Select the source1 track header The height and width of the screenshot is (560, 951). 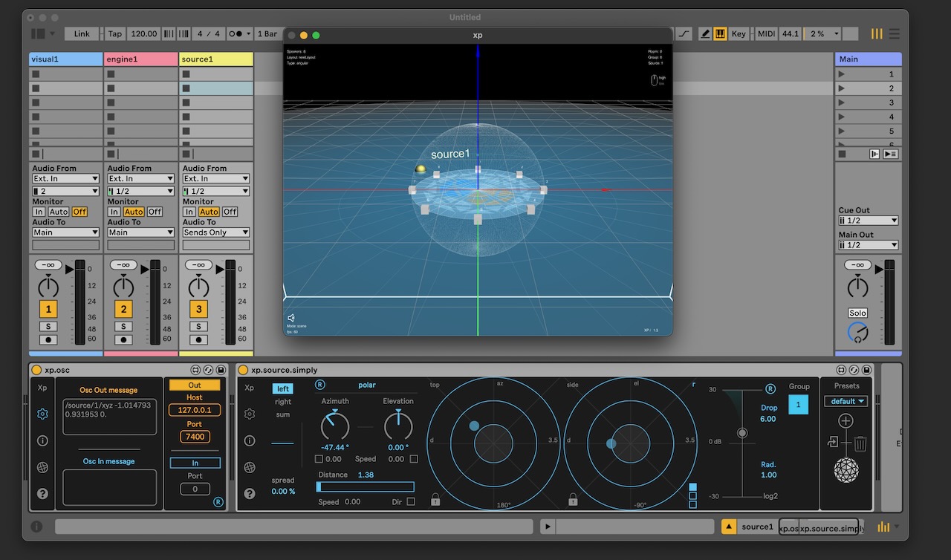pyautogui.click(x=216, y=59)
